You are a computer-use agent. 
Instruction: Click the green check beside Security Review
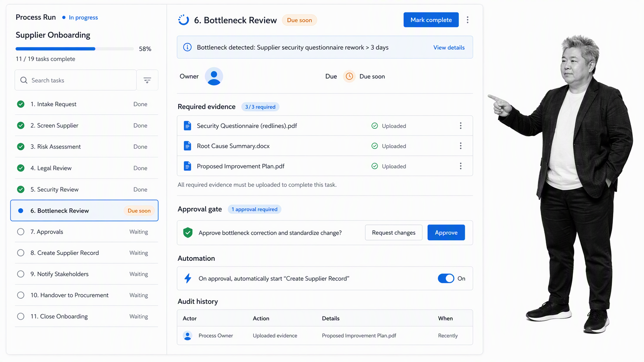click(21, 189)
